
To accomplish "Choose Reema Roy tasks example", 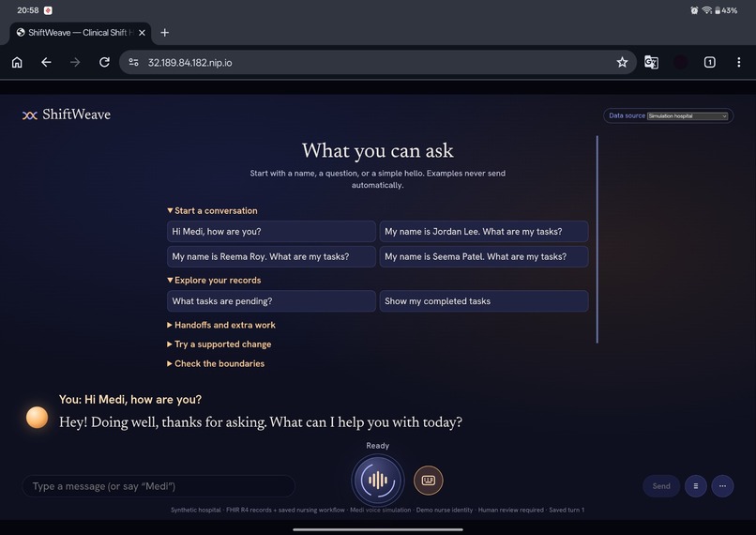I will point(271,256).
